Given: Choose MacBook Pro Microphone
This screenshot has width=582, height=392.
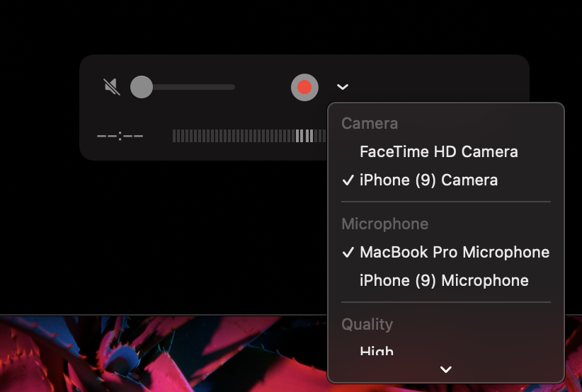Looking at the screenshot, I should 446,252.
